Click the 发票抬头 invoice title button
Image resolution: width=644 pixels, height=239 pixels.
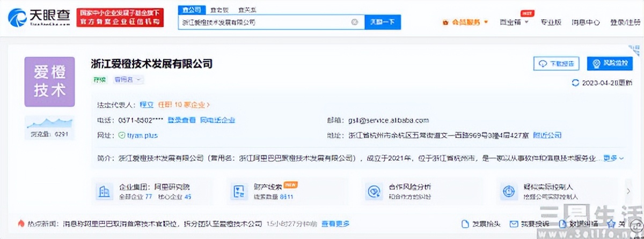481,223
